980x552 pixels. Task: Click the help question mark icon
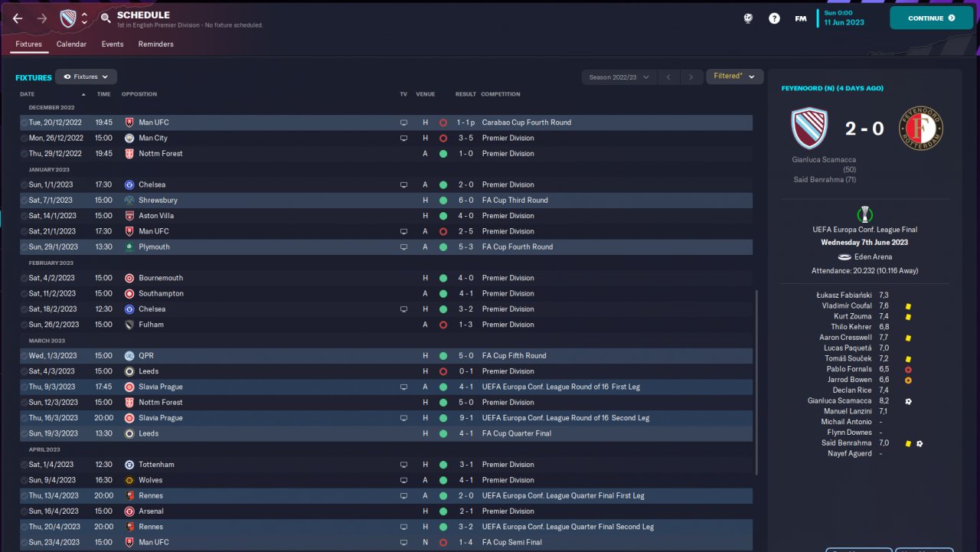(x=774, y=18)
